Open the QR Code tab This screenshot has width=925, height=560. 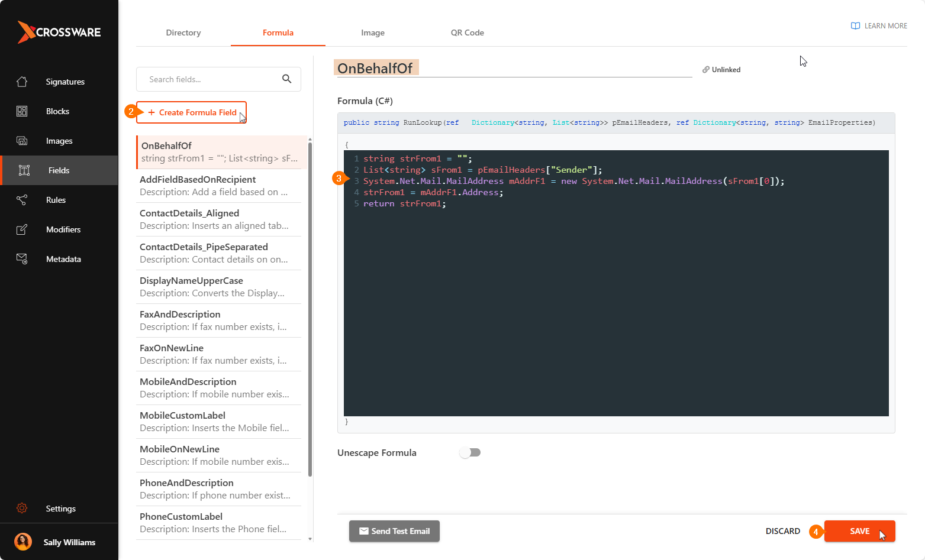click(467, 33)
